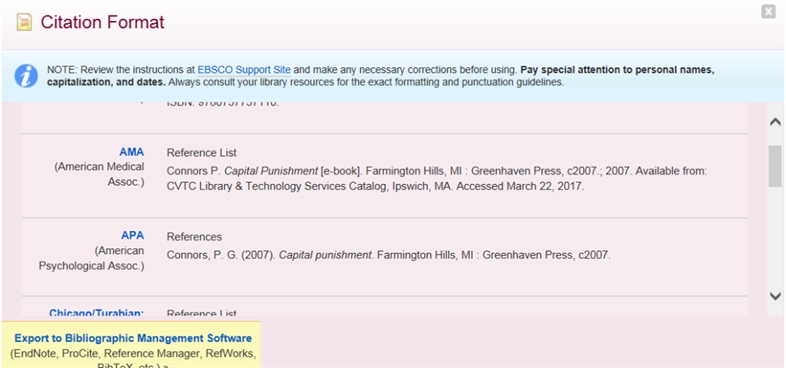This screenshot has height=368, width=786.
Task: Click the citation list scrollbar thumb
Action: (775, 166)
